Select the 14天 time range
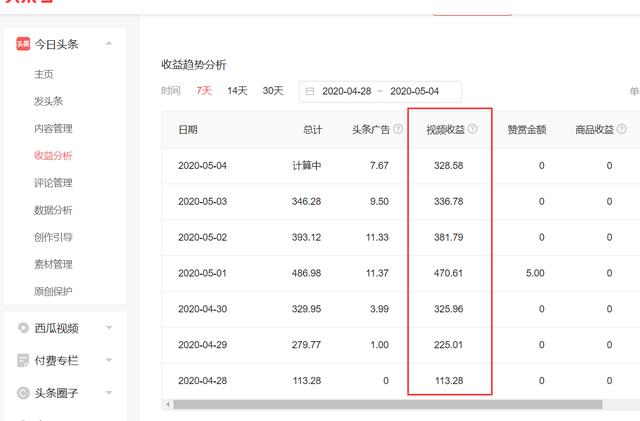640x421 pixels. click(x=238, y=91)
